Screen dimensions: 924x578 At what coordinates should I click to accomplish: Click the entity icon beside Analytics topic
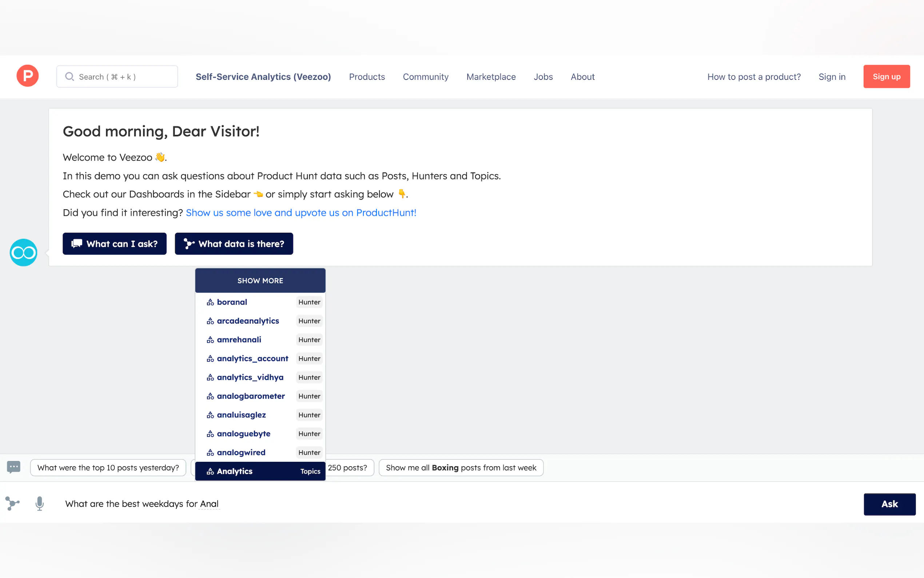click(210, 471)
